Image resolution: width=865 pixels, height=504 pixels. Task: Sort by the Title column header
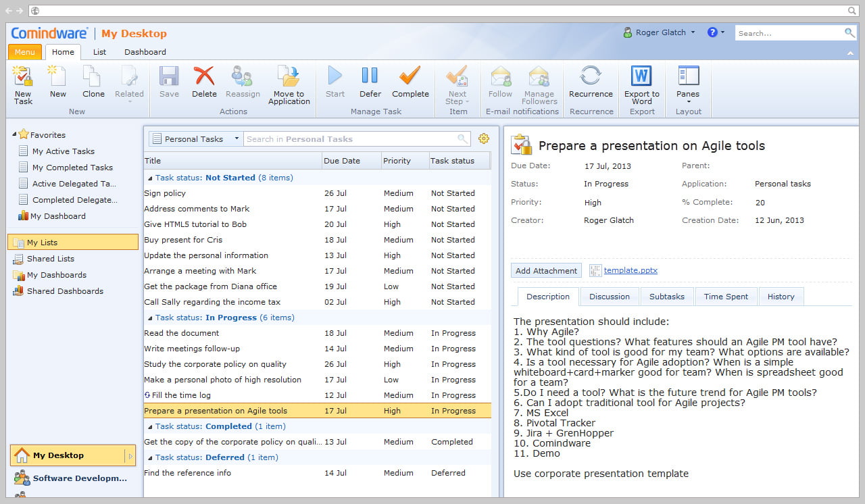(232, 161)
